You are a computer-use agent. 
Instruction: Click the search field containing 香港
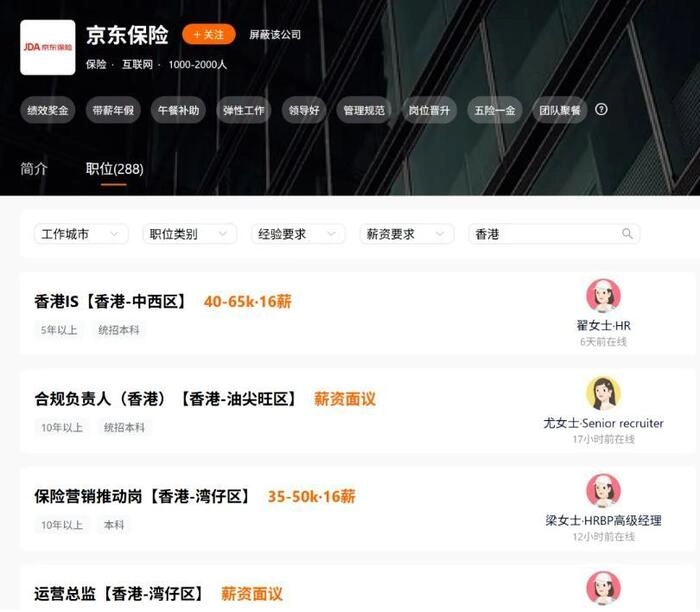pyautogui.click(x=554, y=234)
